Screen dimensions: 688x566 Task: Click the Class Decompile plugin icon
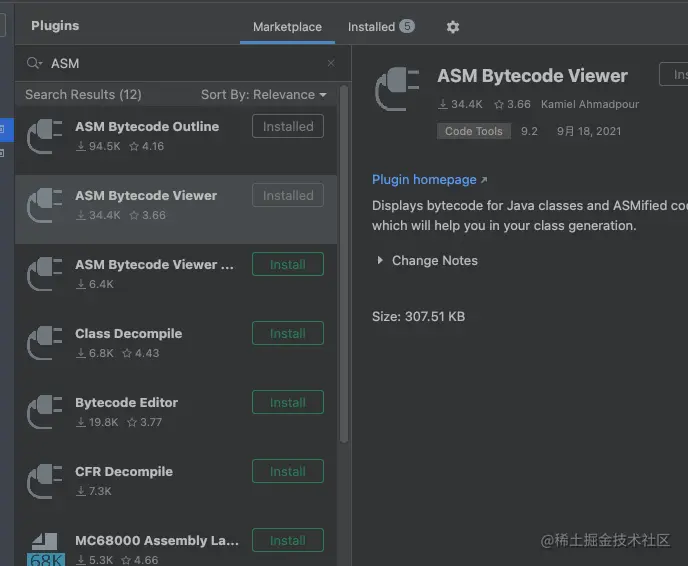[x=45, y=343]
